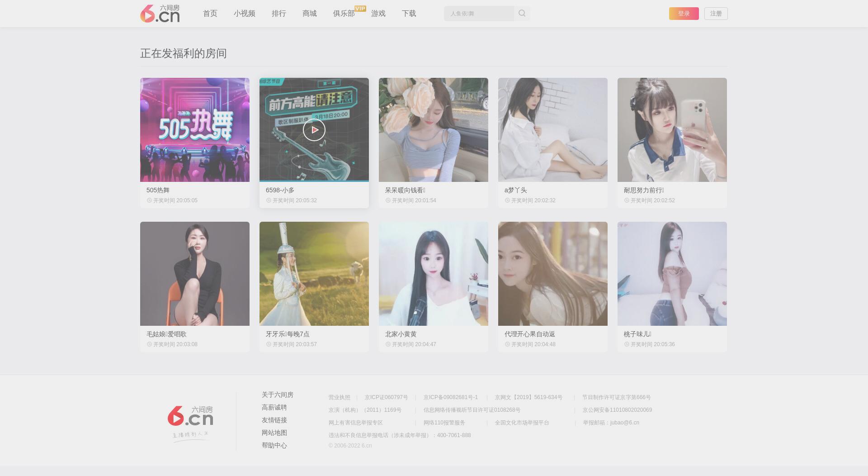Open the 商城 store menu

click(310, 14)
